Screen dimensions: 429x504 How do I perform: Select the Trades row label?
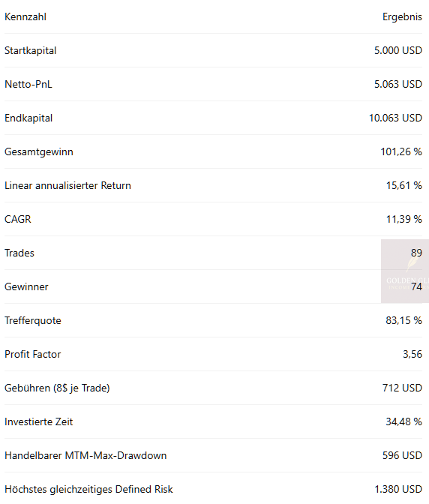19,253
